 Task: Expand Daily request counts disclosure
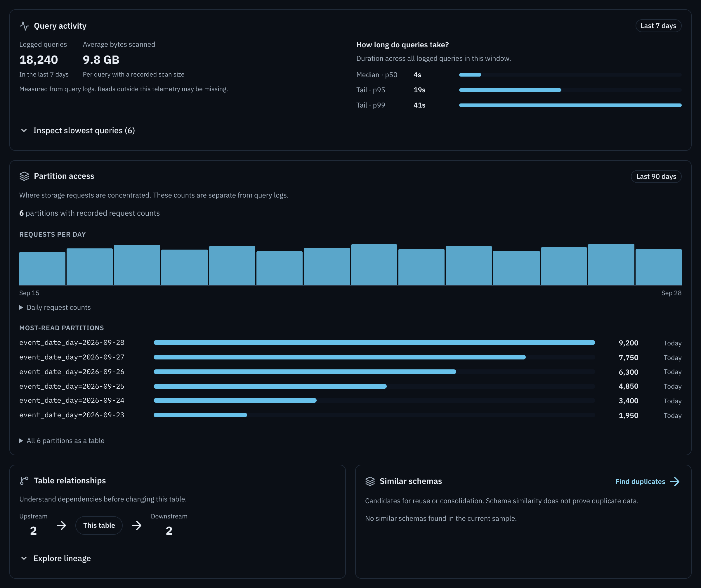click(x=55, y=307)
